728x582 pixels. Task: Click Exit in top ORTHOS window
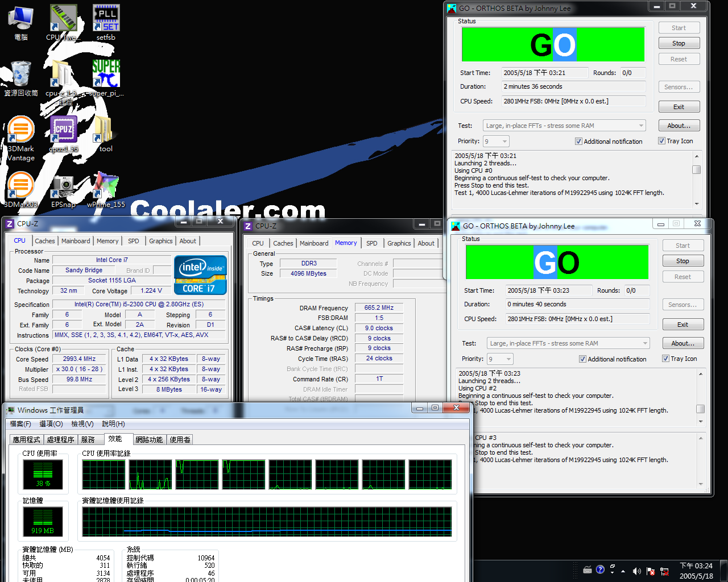(679, 107)
